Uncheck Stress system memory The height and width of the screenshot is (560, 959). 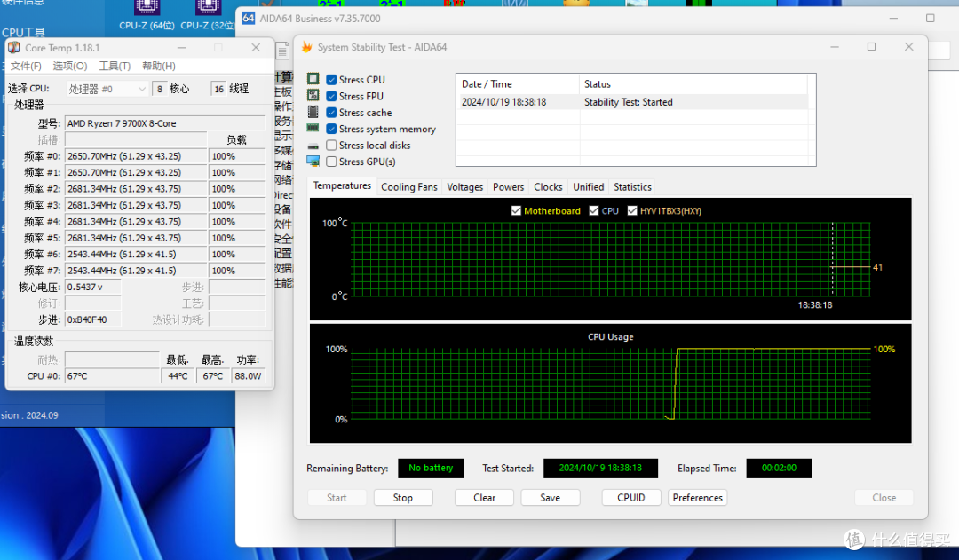(331, 129)
